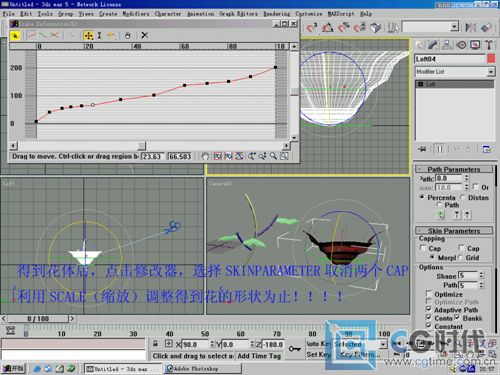Click the Delete Control Point X icon
The width and height of the screenshot is (500, 375).
click(144, 35)
